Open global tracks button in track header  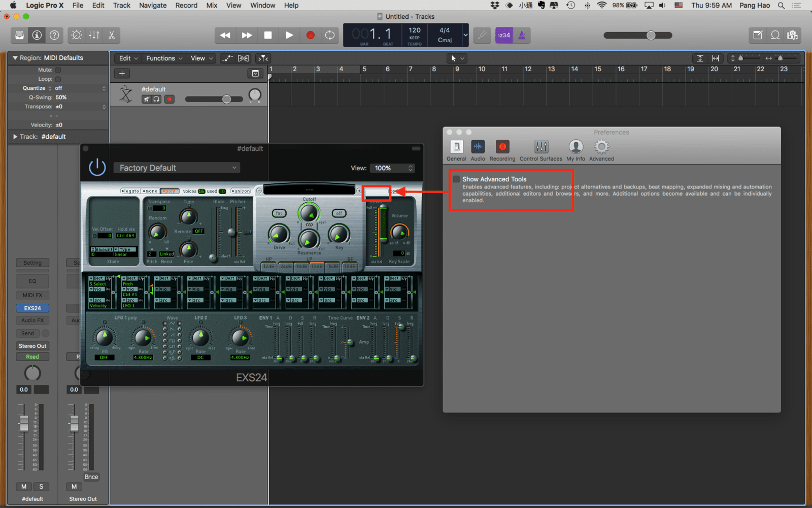click(x=255, y=73)
